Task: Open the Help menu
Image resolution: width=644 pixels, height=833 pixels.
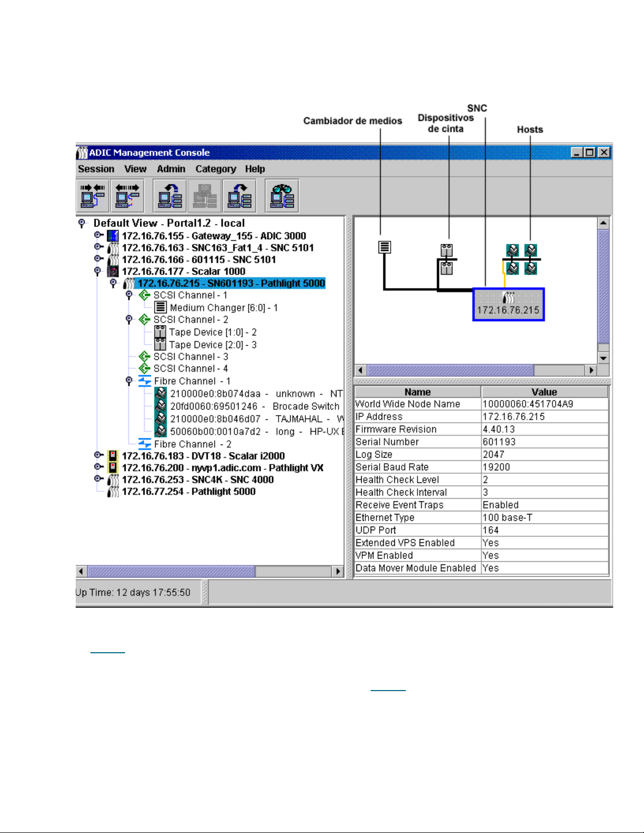Action: pos(255,169)
